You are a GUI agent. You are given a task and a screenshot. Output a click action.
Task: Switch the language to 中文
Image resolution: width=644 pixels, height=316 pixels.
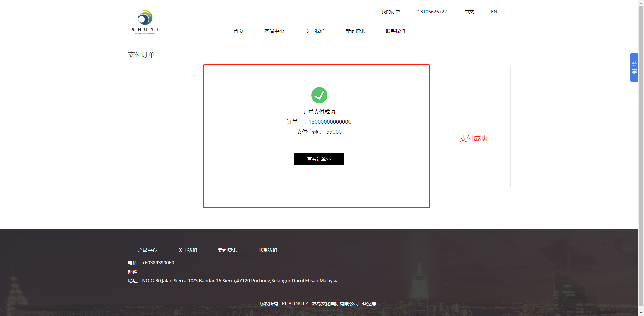point(469,12)
